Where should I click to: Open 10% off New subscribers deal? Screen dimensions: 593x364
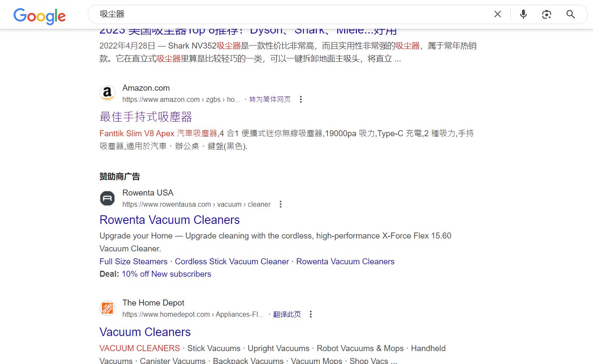click(167, 274)
